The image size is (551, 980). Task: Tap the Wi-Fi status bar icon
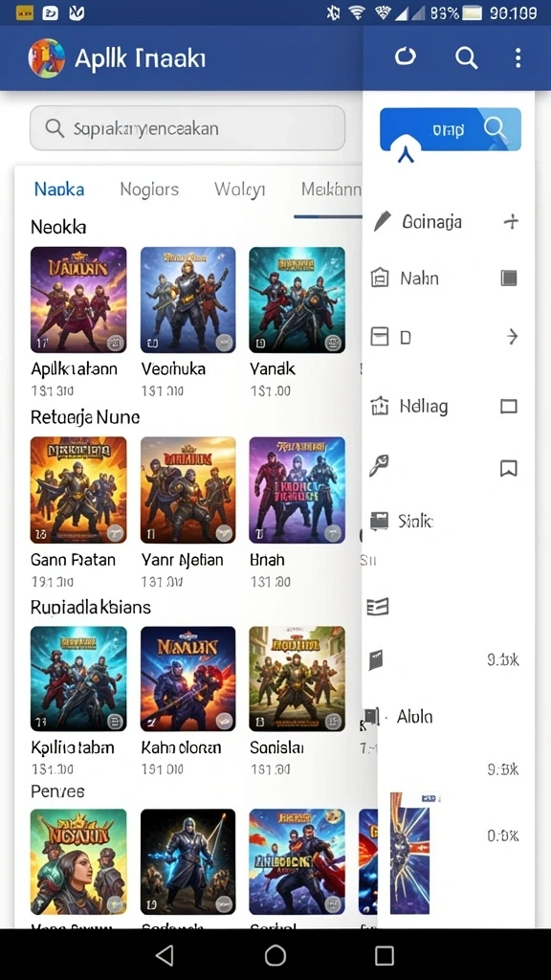pyautogui.click(x=357, y=12)
